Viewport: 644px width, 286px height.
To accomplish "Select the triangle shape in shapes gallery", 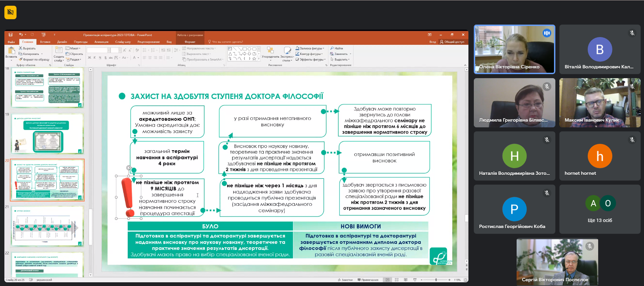I will [230, 54].
